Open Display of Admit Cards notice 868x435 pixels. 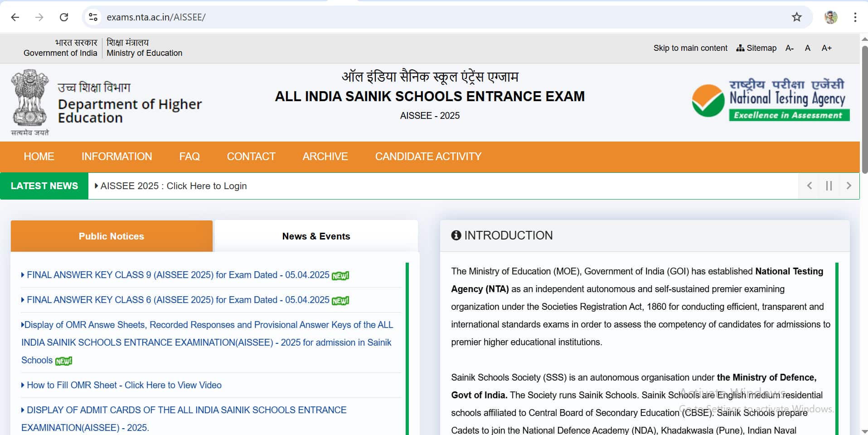[184, 419]
